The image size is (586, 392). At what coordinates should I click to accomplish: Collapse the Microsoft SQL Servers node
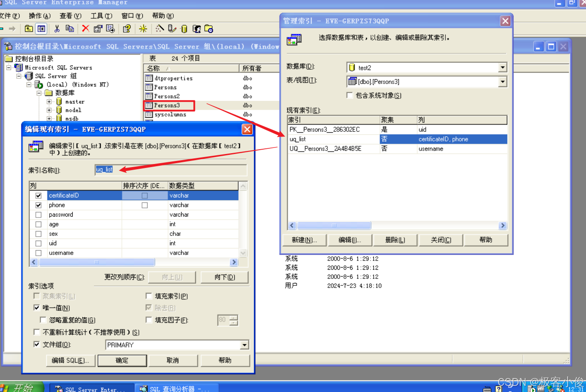point(9,67)
